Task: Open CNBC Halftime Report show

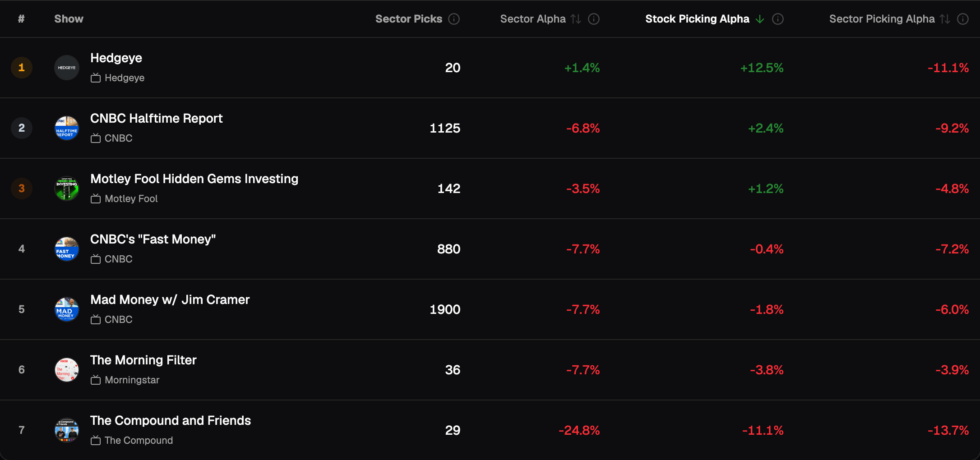Action: pyautogui.click(x=157, y=119)
